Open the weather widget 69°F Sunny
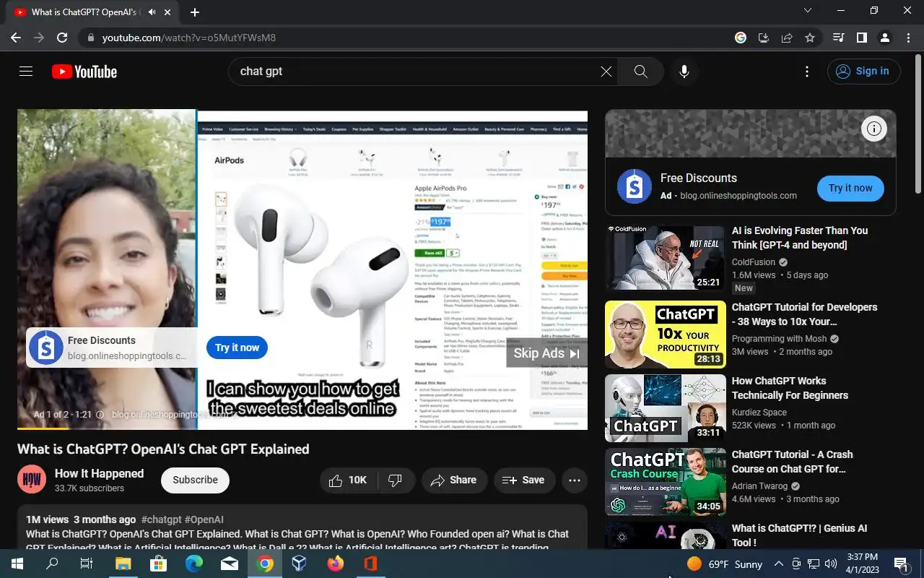Image resolution: width=924 pixels, height=578 pixels. tap(724, 564)
